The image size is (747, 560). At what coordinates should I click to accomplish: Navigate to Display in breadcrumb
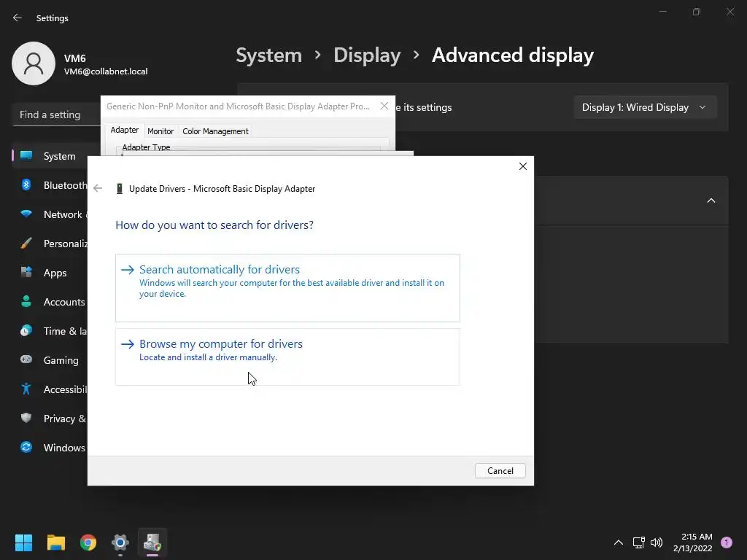click(x=367, y=55)
